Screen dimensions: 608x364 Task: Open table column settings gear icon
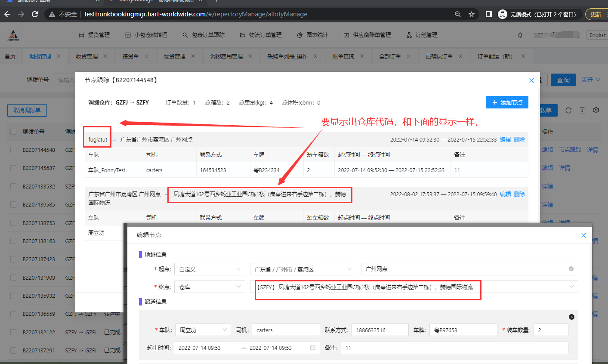(x=596, y=111)
